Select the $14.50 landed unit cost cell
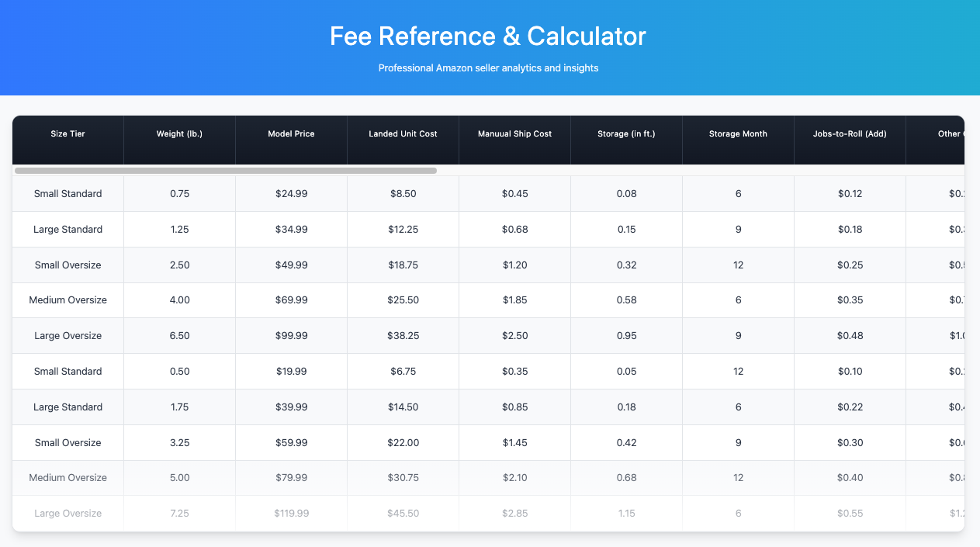 click(403, 407)
